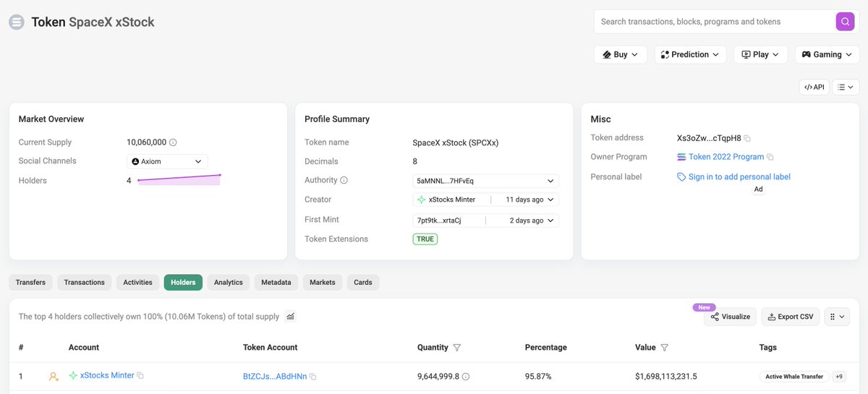Switch to the Markets tab
The width and height of the screenshot is (868, 394).
pos(323,283)
